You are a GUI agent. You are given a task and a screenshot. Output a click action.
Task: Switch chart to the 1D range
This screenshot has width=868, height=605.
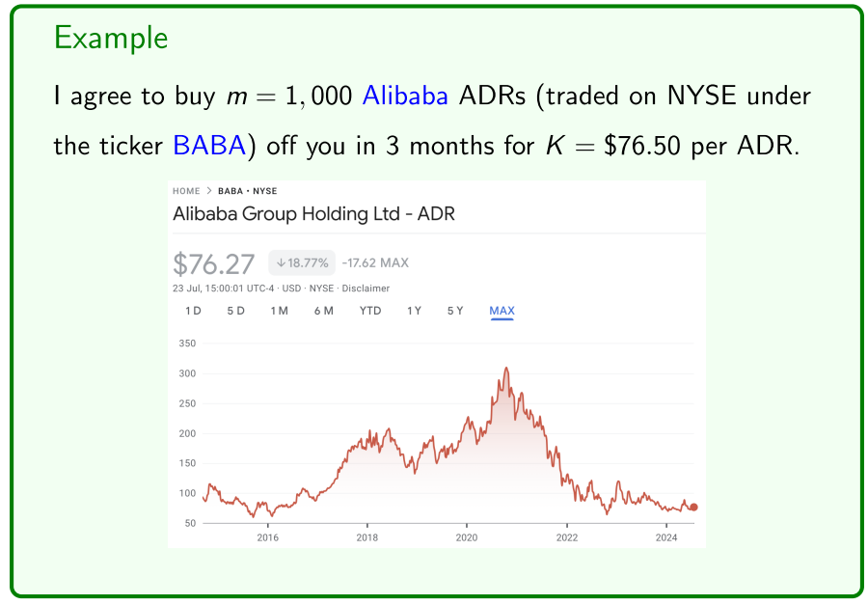pos(193,311)
